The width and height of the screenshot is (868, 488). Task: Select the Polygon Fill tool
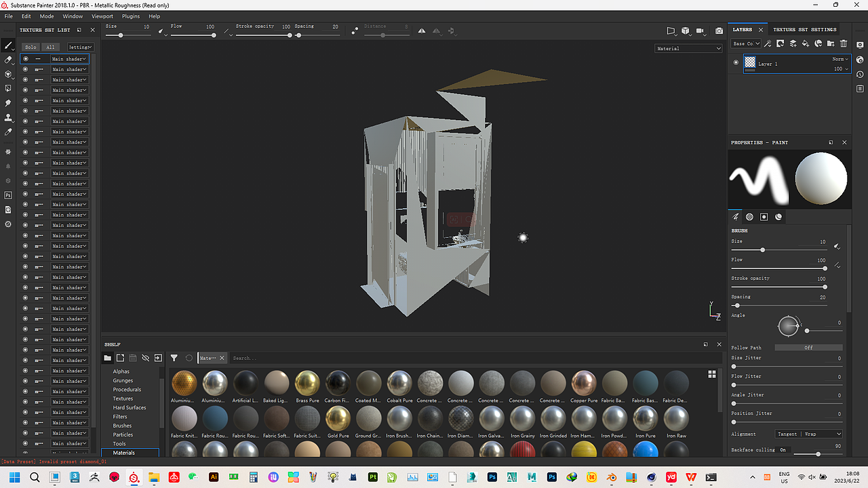[9, 88]
